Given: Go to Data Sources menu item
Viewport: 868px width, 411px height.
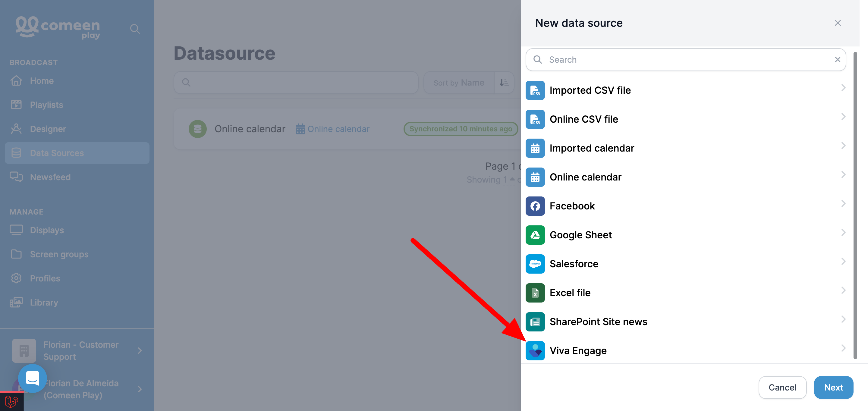Looking at the screenshot, I should 77,153.
